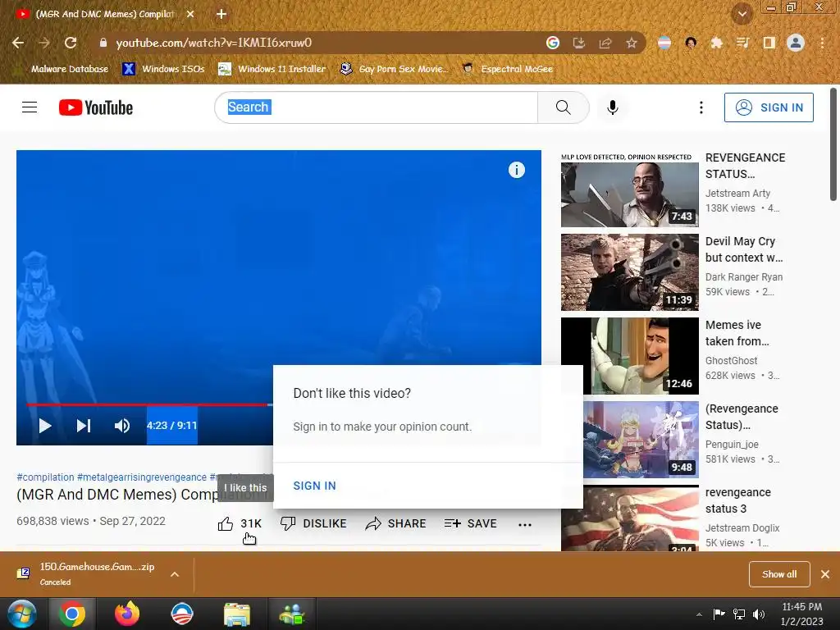Click the SIGN IN button in header
The height and width of the screenshot is (630, 840).
[x=768, y=107]
